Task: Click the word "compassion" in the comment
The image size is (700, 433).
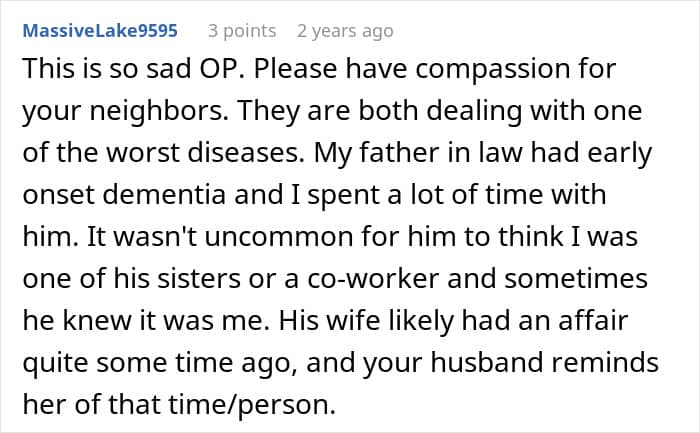Action: coord(438,73)
